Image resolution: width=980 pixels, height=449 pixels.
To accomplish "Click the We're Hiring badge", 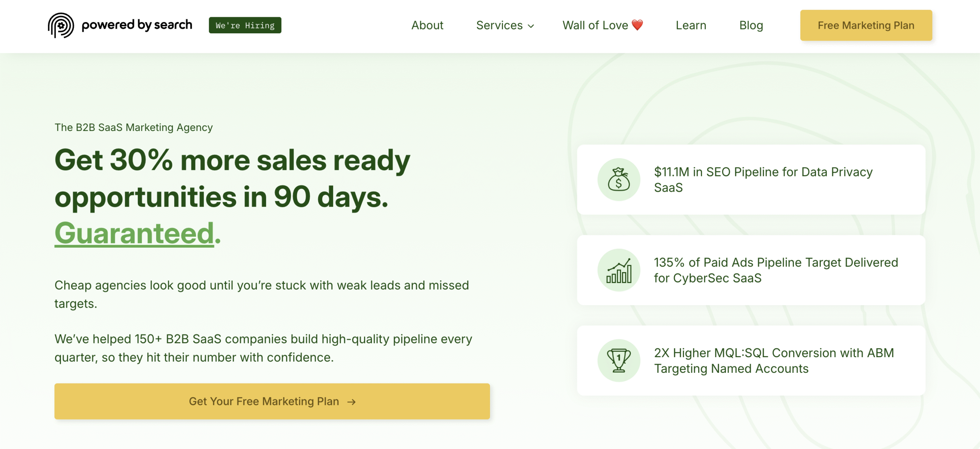I will pyautogui.click(x=245, y=25).
